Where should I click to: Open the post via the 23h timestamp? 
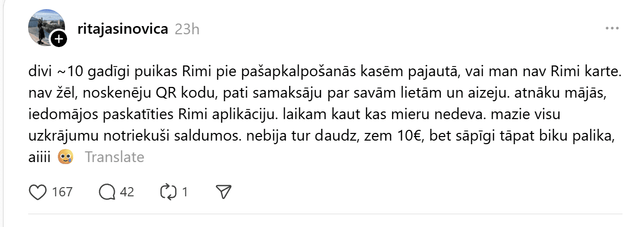[187, 29]
